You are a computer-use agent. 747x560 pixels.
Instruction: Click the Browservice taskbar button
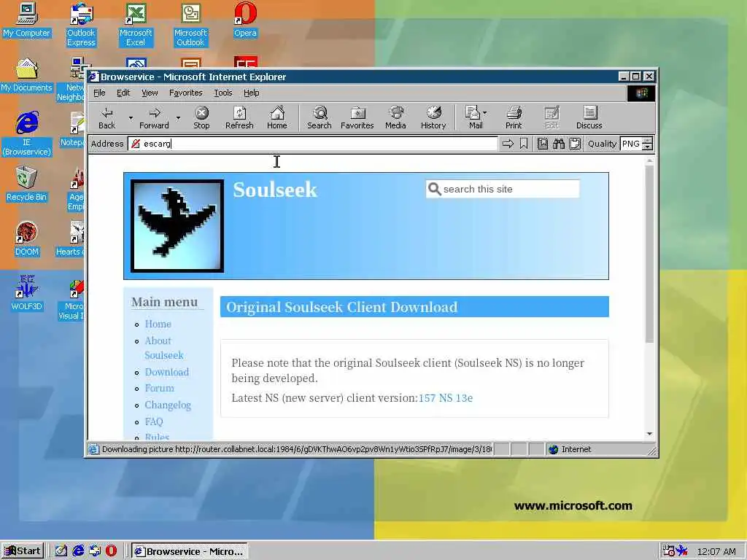click(189, 551)
